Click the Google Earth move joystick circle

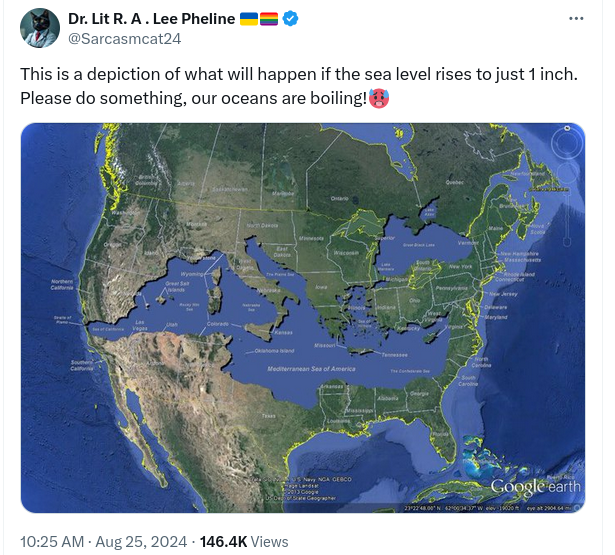pos(567,172)
